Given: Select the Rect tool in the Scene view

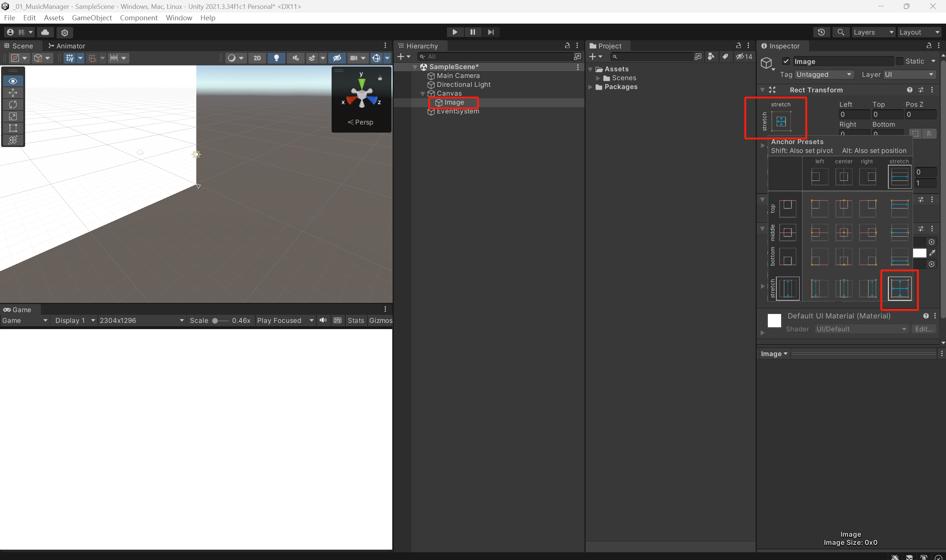Looking at the screenshot, I should tap(13, 128).
